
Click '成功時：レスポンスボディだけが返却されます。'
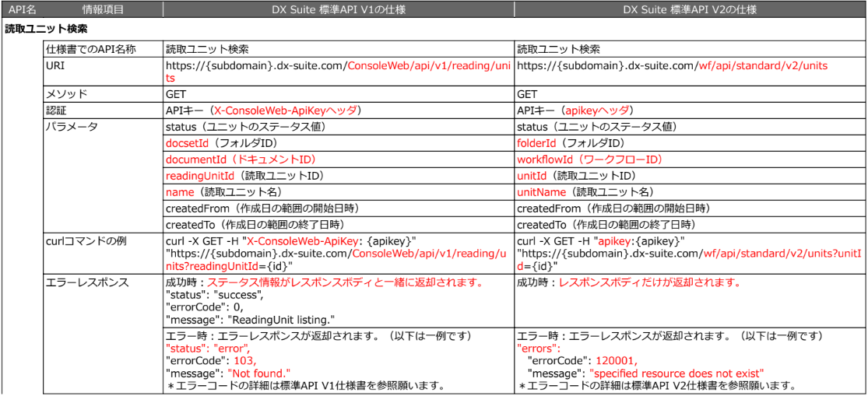(628, 282)
